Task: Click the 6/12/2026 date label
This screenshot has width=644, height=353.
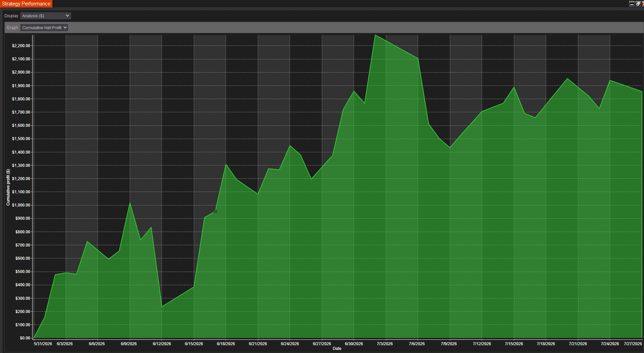Action: tap(162, 344)
